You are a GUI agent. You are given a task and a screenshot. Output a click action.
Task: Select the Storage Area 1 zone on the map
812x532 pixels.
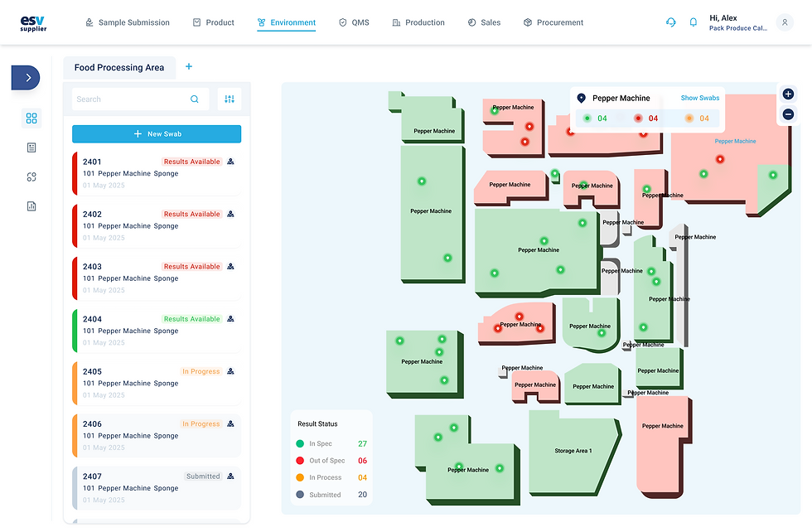point(573,451)
